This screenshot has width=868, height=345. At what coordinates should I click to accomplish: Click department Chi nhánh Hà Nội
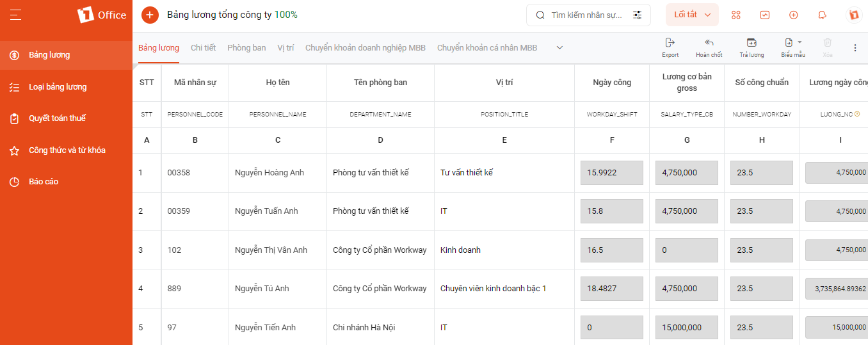[364, 328]
